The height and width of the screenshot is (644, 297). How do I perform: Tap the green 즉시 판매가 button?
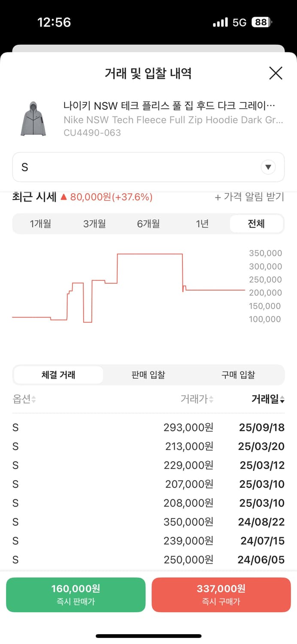click(76, 594)
